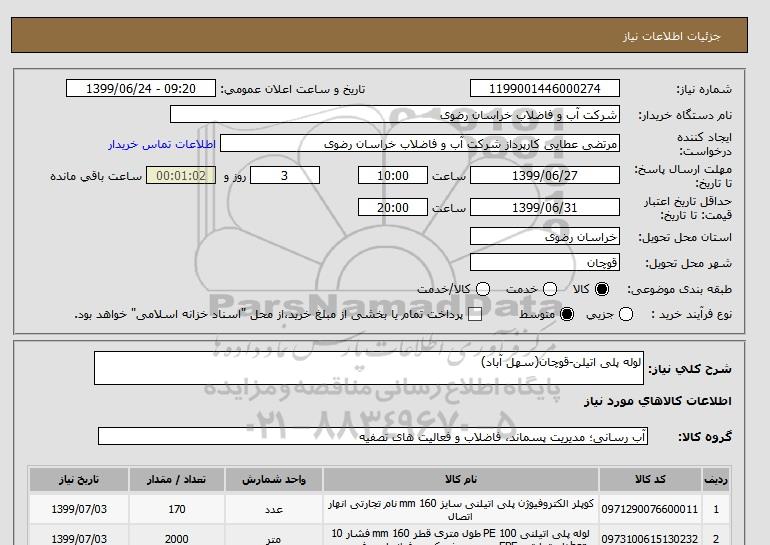Click the price validity date 1399/06/31

tap(545, 207)
